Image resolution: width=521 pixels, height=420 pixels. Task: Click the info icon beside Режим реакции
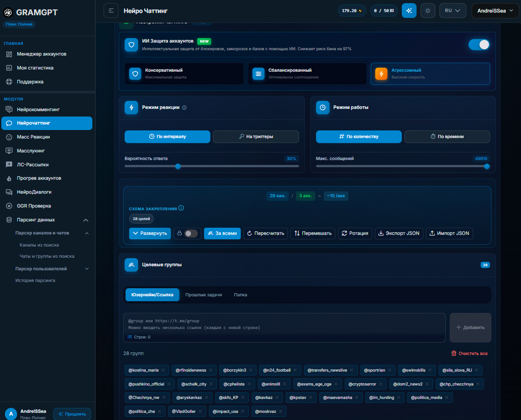point(184,108)
